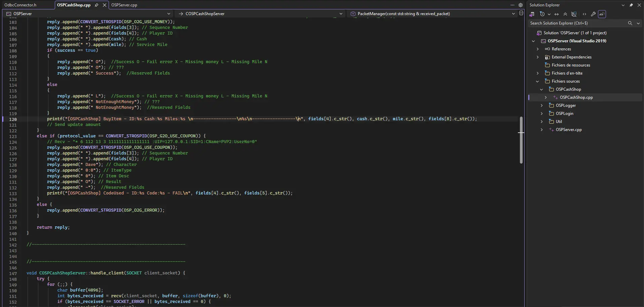Click Sync with Active Document icon
Screen dimensions: 644x307
557,14
